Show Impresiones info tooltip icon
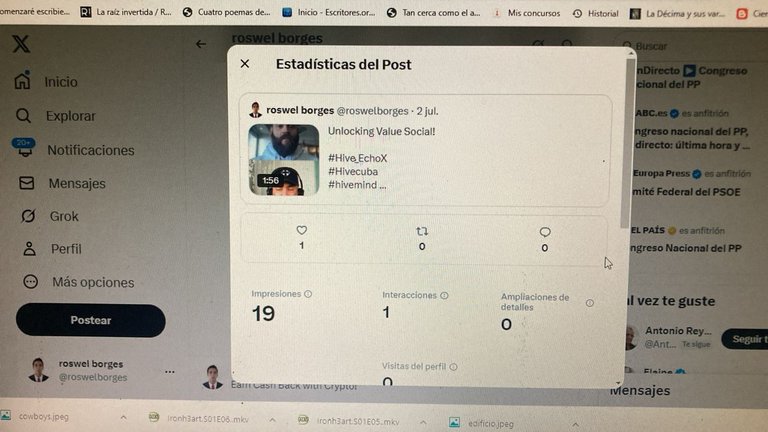 pos(308,294)
